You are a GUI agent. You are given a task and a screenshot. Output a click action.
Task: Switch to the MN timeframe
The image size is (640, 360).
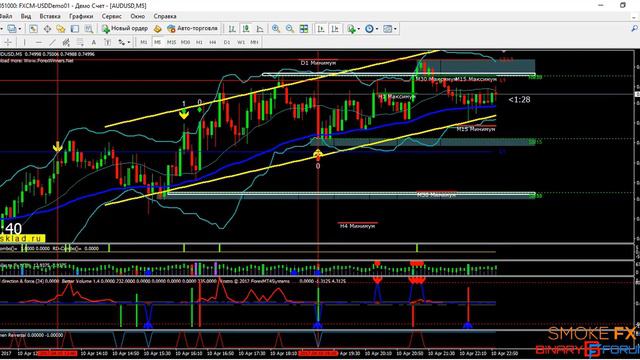tap(254, 42)
